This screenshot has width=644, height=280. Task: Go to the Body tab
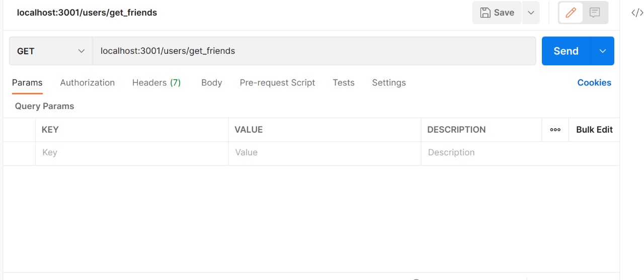[211, 82]
